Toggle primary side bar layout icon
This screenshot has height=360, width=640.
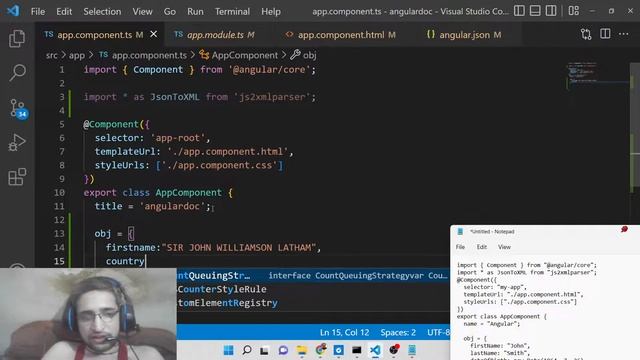pyautogui.click(x=519, y=11)
